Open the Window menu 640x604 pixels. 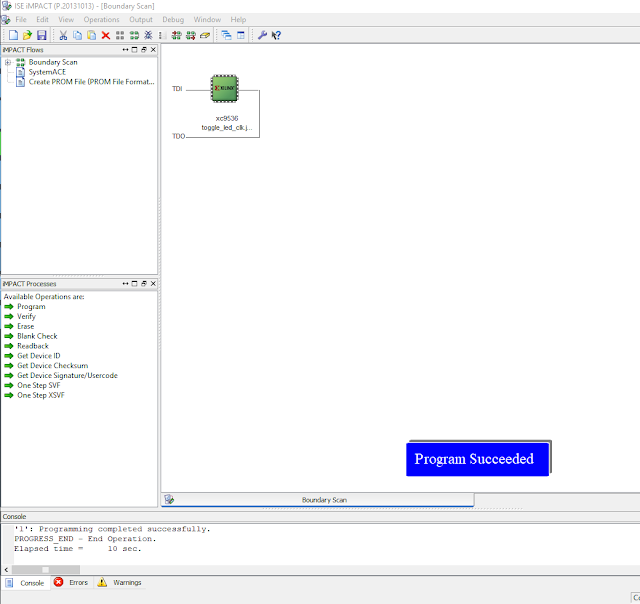tap(207, 19)
